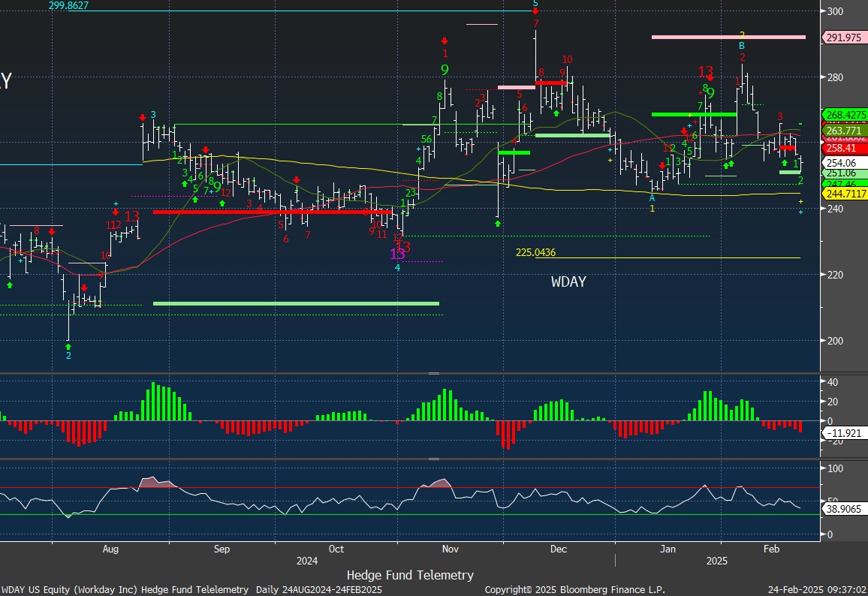The width and height of the screenshot is (868, 596).
Task: Click the long red horizontal bar near 239
Action: click(x=272, y=212)
